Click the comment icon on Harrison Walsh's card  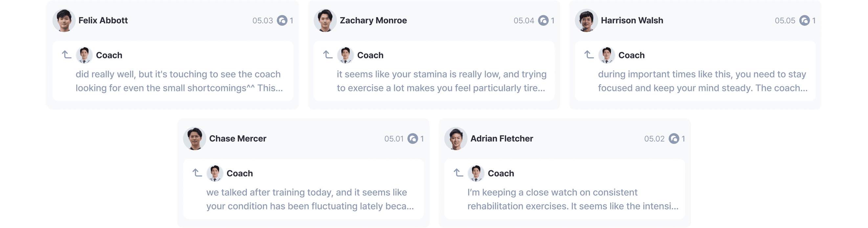(x=804, y=21)
